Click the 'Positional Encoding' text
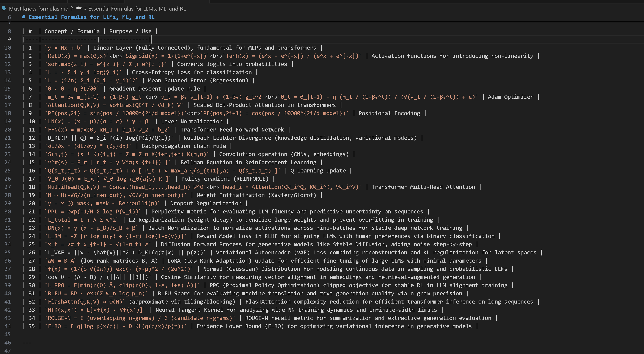Screen dimensions: 644x354 [389, 113]
